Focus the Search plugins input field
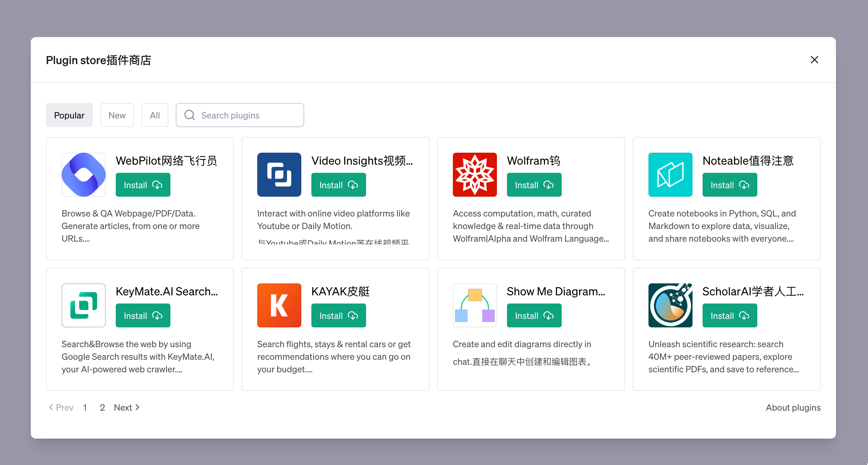The width and height of the screenshot is (868, 465). click(249, 115)
